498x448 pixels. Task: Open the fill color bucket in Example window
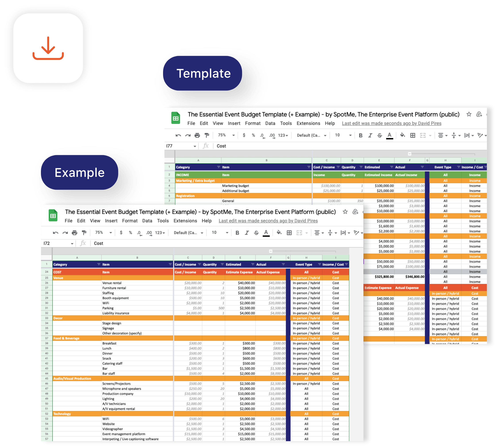tap(279, 232)
